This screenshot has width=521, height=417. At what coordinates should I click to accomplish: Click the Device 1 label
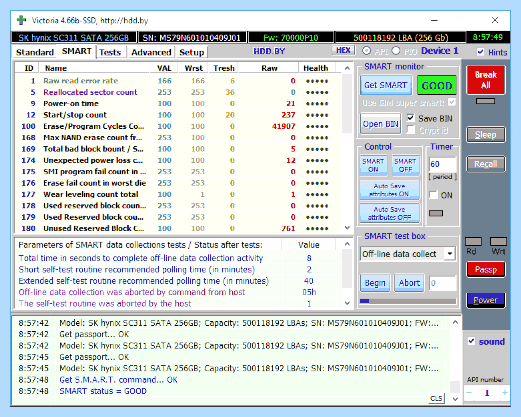coord(440,51)
